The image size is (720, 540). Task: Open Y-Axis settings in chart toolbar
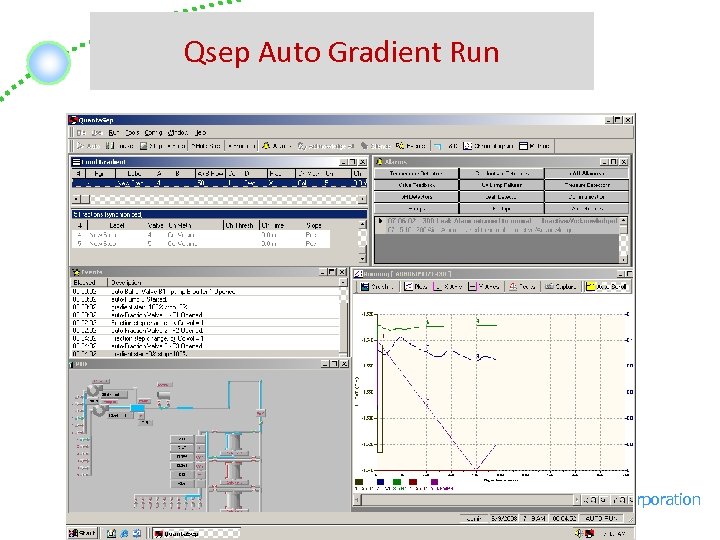pos(484,287)
